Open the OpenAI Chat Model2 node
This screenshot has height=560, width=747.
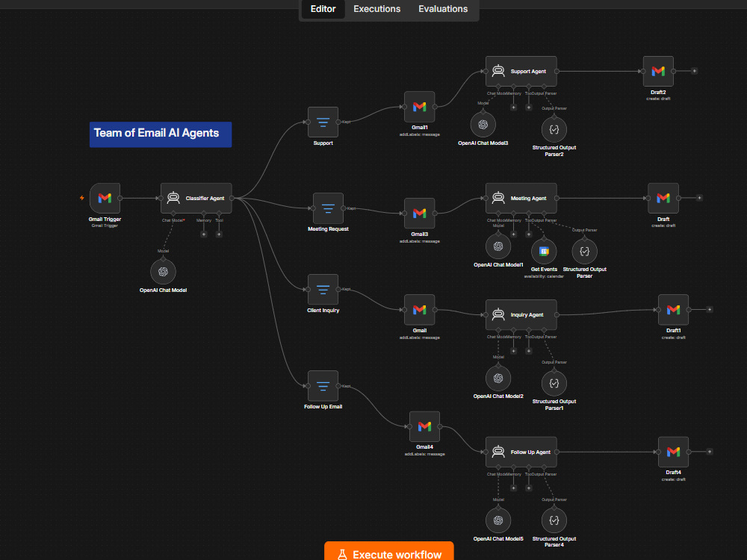point(498,378)
